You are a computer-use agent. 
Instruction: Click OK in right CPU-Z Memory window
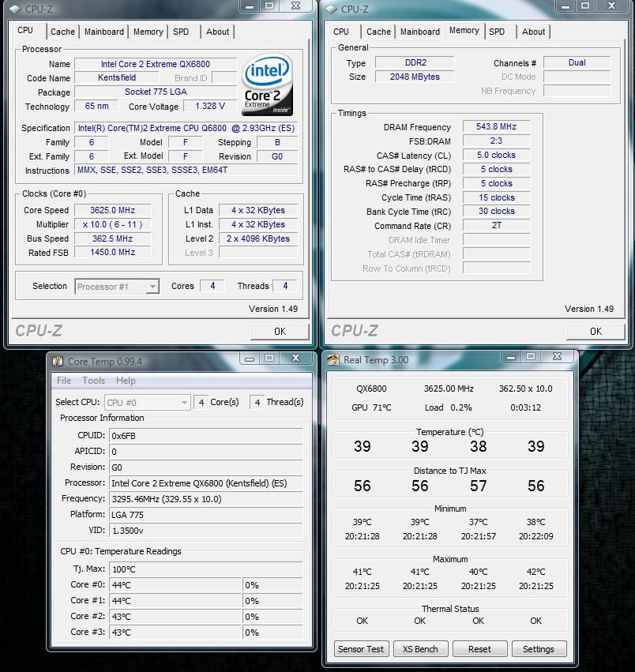point(596,332)
